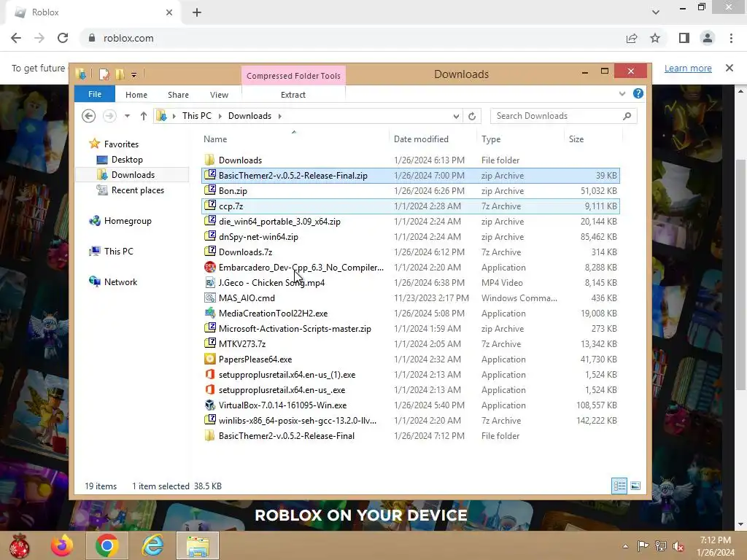747x560 pixels.
Task: Expand breadcrumb arrow after Downloads
Action: (279, 116)
